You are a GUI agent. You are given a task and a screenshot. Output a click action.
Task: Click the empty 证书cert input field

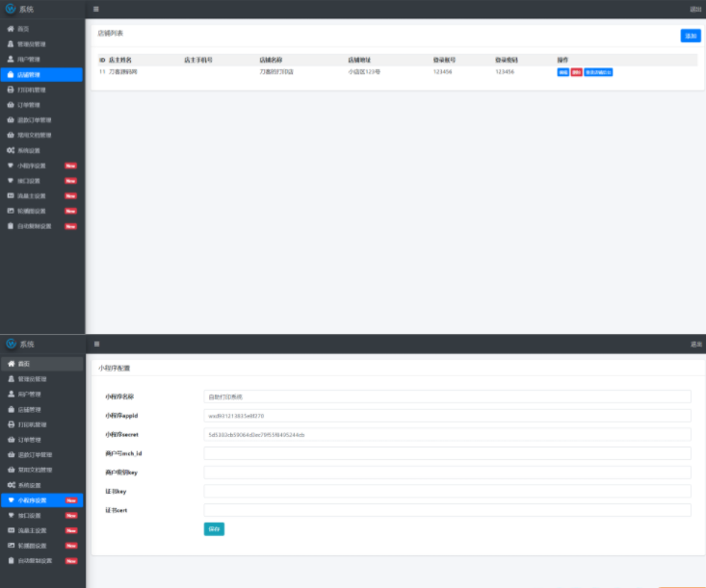[x=447, y=510]
